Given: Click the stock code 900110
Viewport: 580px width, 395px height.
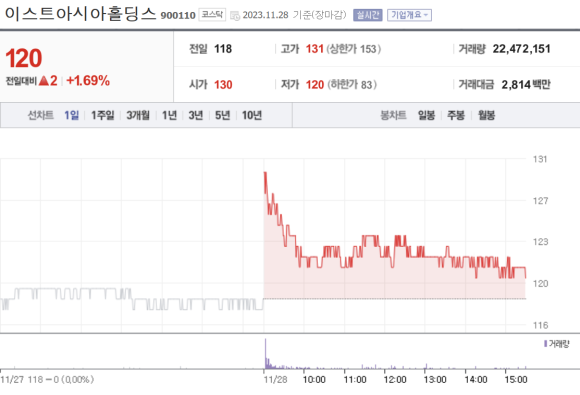Looking at the screenshot, I should pos(178,16).
